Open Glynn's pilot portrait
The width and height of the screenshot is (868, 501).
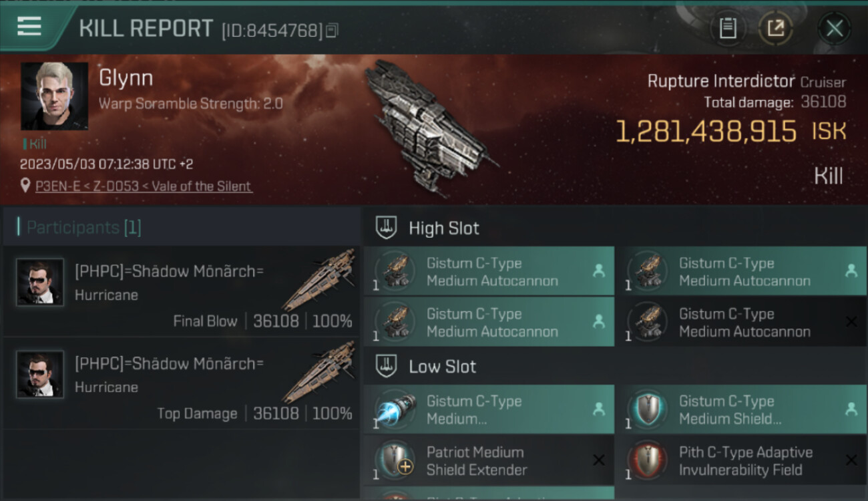[54, 96]
